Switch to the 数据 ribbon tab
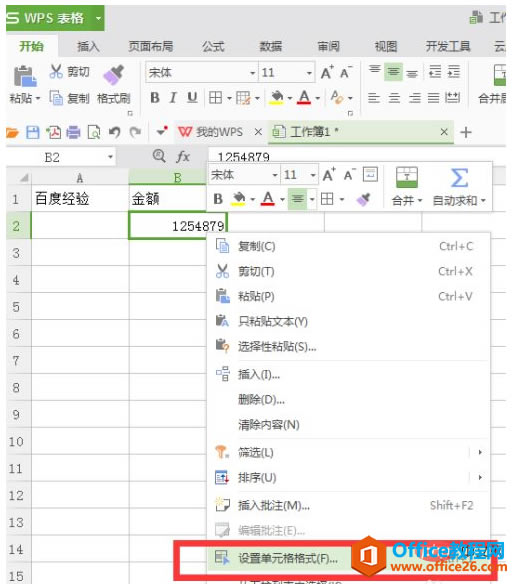514x584 pixels. 270,46
